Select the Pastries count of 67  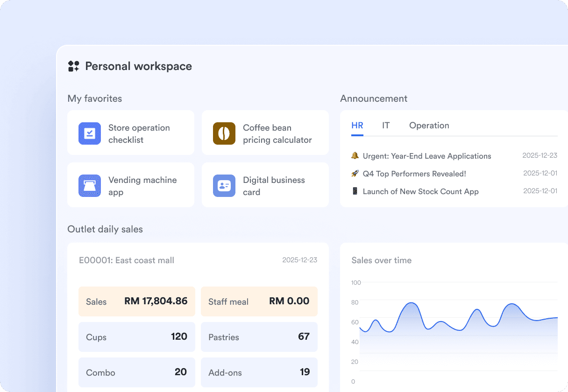pyautogui.click(x=259, y=337)
